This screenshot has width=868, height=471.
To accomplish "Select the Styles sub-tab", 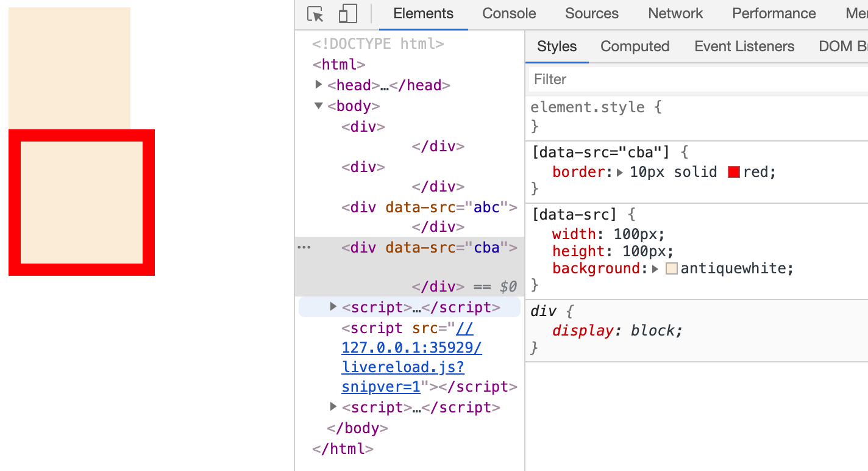I will point(557,46).
